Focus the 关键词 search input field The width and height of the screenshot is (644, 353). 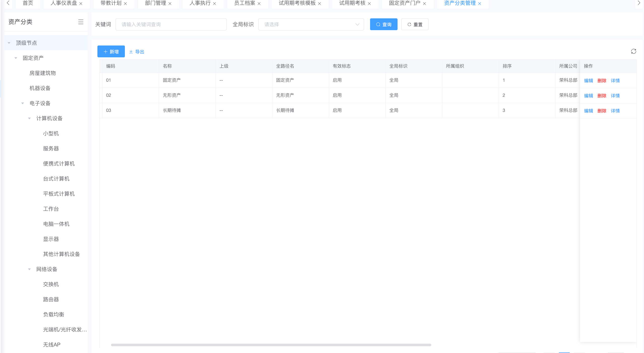point(171,24)
